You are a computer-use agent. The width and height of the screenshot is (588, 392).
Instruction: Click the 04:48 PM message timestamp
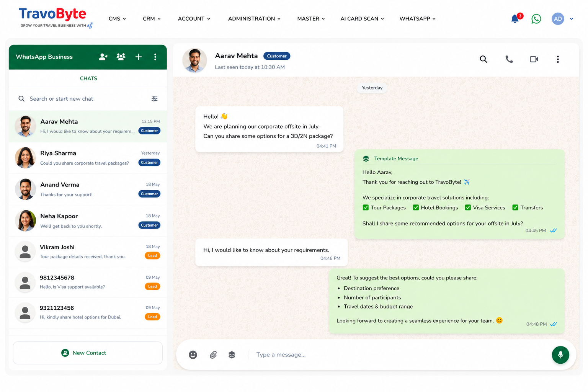coord(536,324)
